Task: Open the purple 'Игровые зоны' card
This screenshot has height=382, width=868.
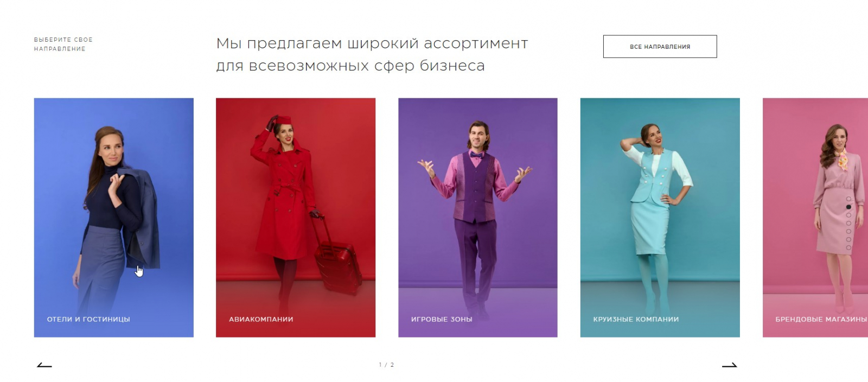Action: [478, 218]
